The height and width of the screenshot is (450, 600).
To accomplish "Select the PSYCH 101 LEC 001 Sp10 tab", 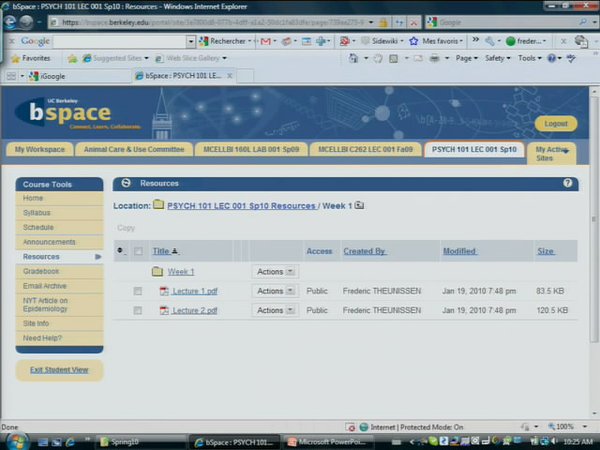I will (474, 149).
